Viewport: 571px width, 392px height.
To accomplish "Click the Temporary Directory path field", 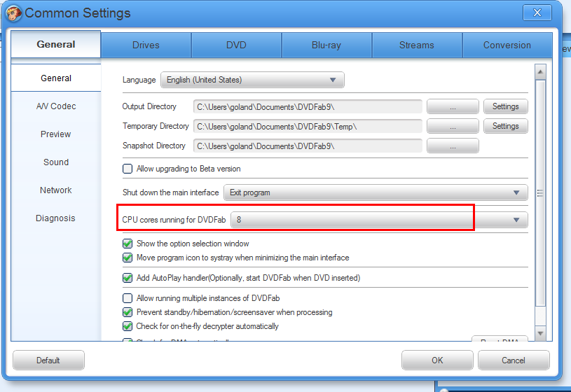I will tap(308, 127).
